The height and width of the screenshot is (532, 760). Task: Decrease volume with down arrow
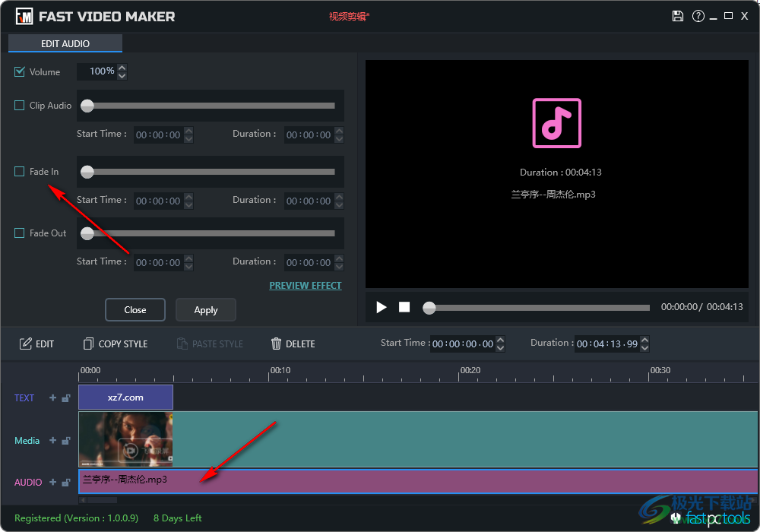pyautogui.click(x=122, y=75)
